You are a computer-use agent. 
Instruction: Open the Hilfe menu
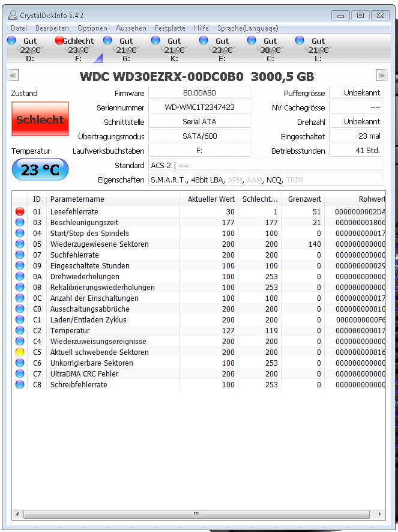(x=201, y=28)
